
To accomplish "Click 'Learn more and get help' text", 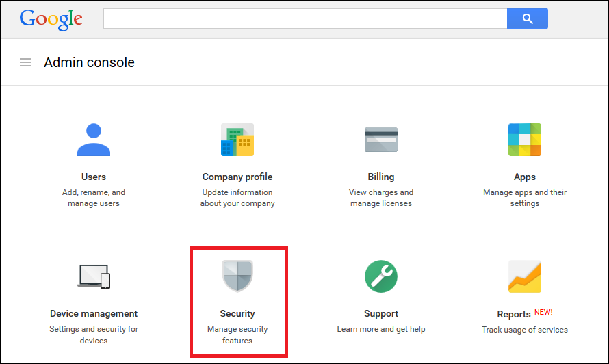I will [381, 329].
